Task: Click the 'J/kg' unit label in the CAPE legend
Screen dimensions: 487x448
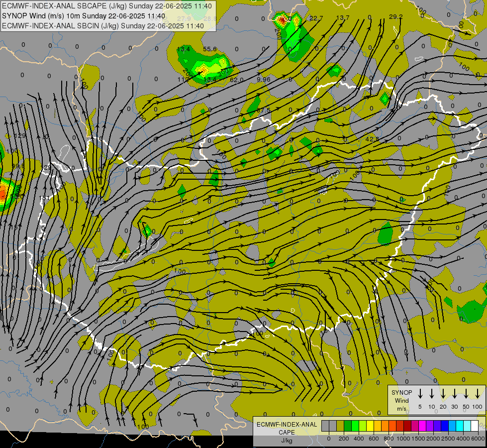Action: tap(287, 441)
